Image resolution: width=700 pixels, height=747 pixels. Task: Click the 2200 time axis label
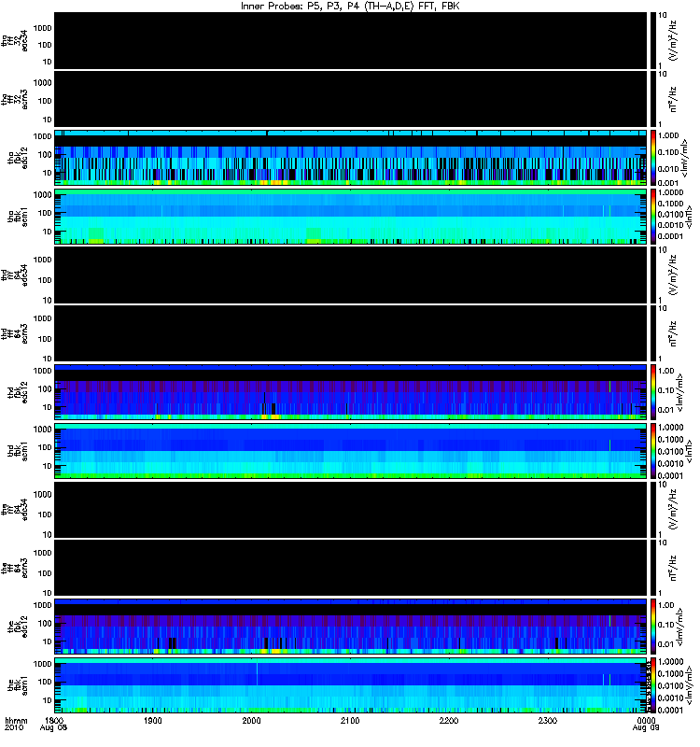tap(449, 721)
